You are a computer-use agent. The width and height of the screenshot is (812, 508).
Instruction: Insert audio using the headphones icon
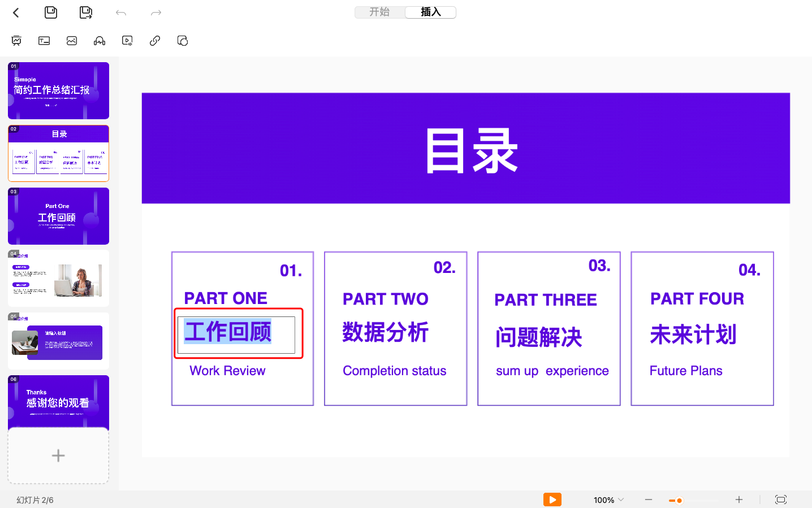click(x=99, y=40)
